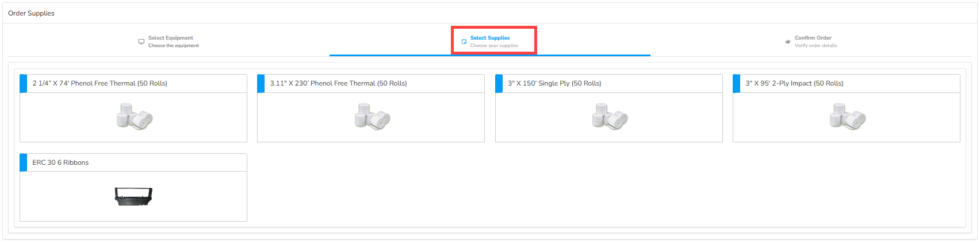Go back to the Select Equipment step
Image resolution: width=980 pixels, height=244 pixels.
tap(171, 38)
